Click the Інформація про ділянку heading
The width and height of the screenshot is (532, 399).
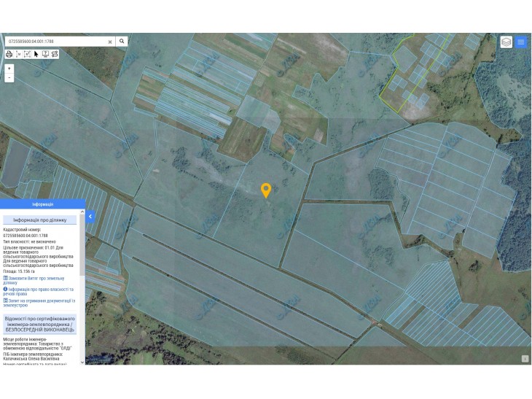coord(40,220)
